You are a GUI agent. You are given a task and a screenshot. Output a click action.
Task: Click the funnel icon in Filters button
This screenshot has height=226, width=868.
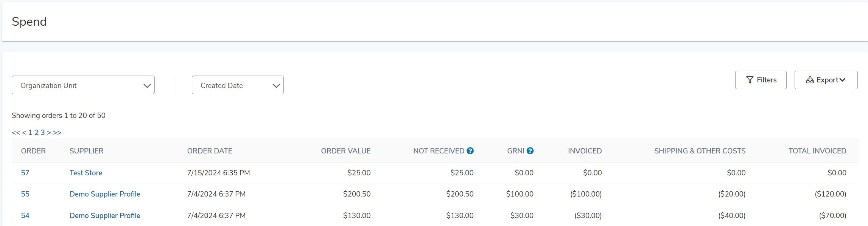tap(750, 80)
